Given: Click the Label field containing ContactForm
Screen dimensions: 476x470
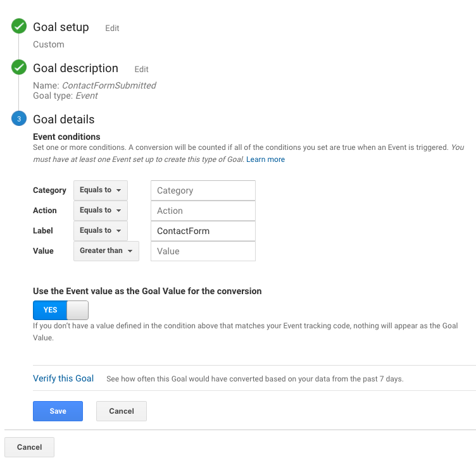Looking at the screenshot, I should 203,231.
